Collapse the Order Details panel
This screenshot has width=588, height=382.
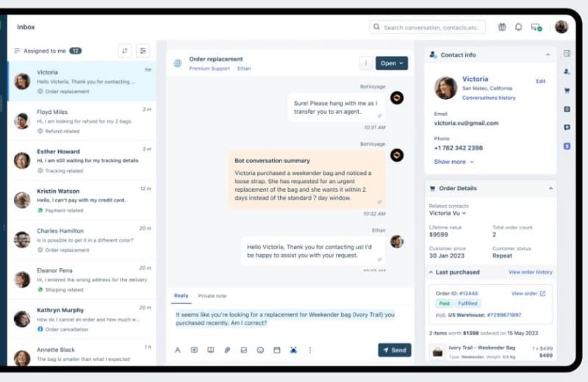click(x=551, y=188)
